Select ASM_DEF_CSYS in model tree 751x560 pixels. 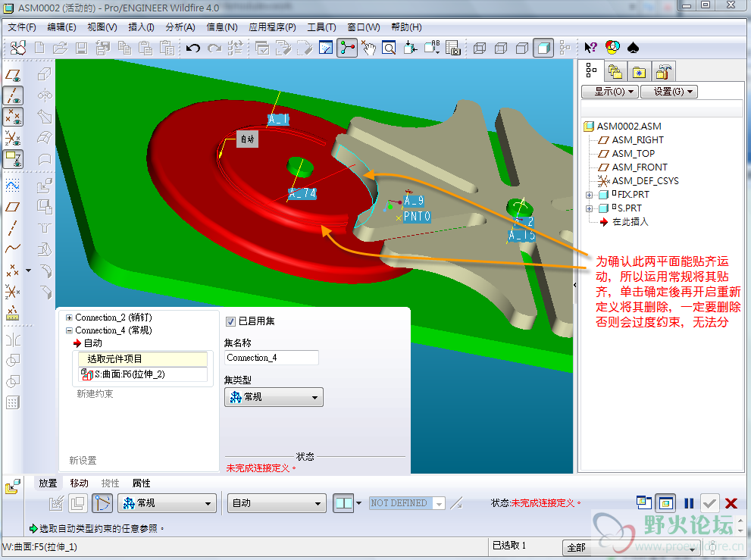coord(645,181)
